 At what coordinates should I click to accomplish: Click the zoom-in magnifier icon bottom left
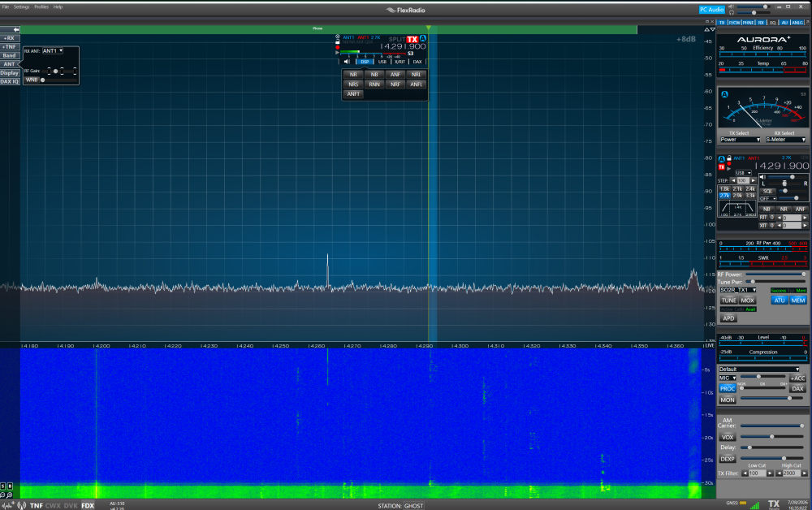[9, 495]
